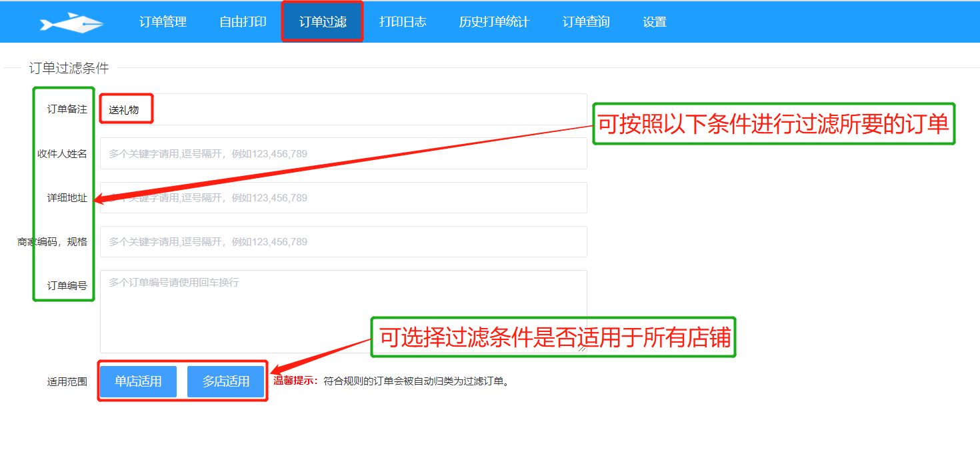Open the 订单管理 tab
The image size is (980, 462).
(x=163, y=22)
